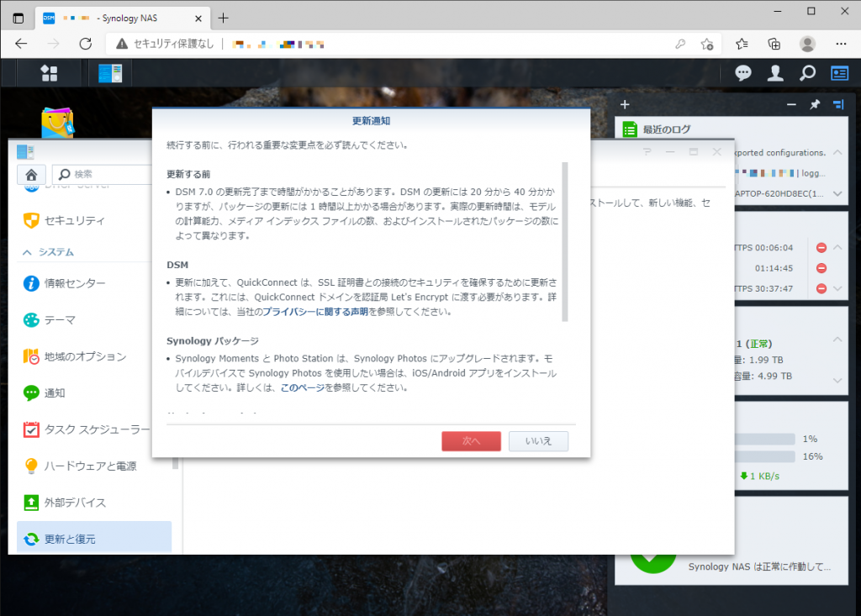Open a new browser tab
Image resolution: width=861 pixels, height=616 pixels.
click(223, 18)
